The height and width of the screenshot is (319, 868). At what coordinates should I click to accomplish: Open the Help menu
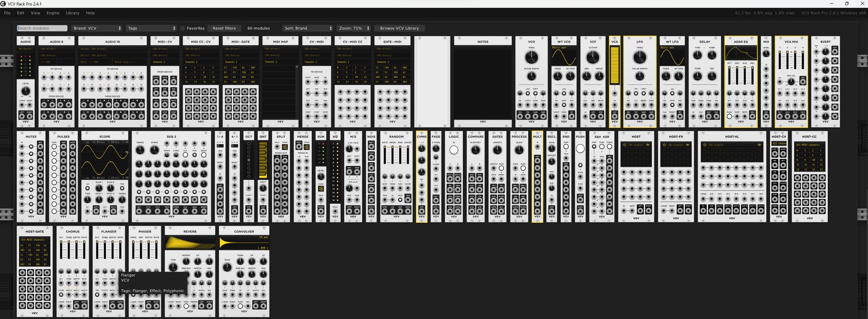coord(90,13)
